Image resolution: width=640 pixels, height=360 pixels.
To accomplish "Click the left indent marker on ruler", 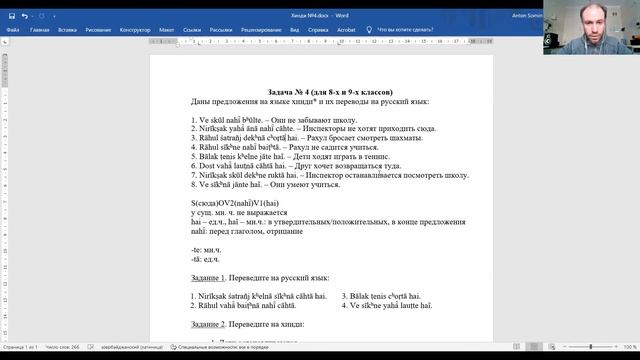I will tap(178, 44).
